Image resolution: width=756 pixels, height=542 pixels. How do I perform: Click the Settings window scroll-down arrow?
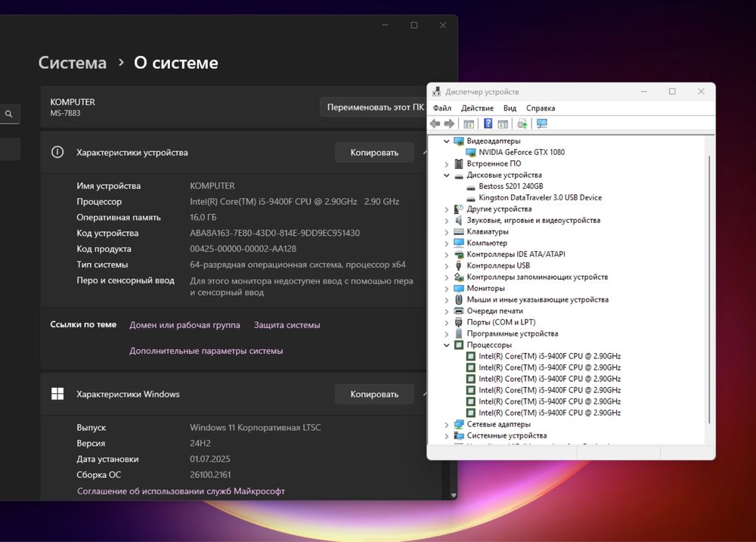click(453, 495)
